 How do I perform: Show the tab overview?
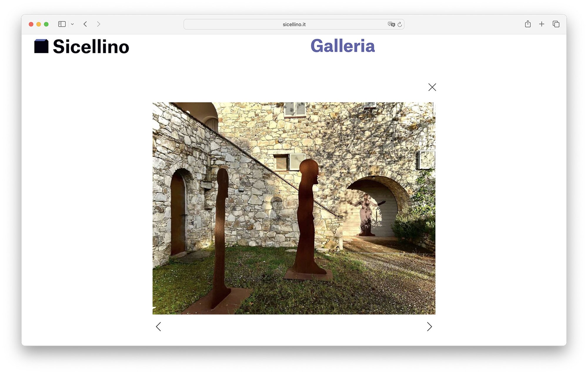[556, 24]
